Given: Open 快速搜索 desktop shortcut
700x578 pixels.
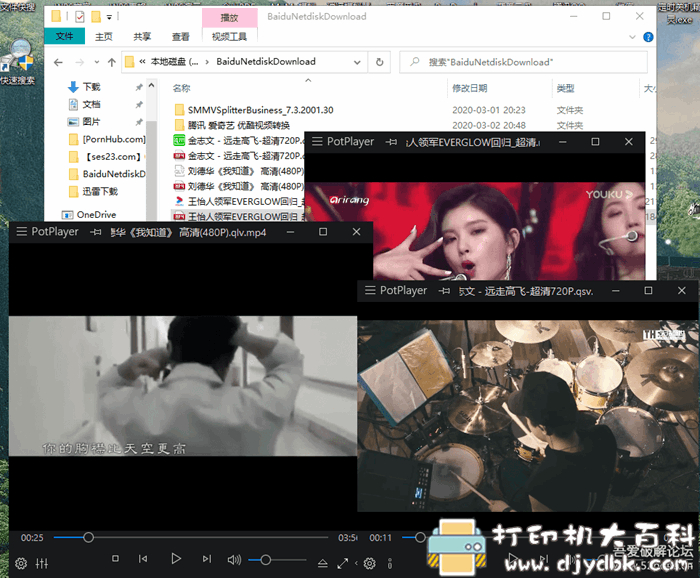Looking at the screenshot, I should 18,62.
